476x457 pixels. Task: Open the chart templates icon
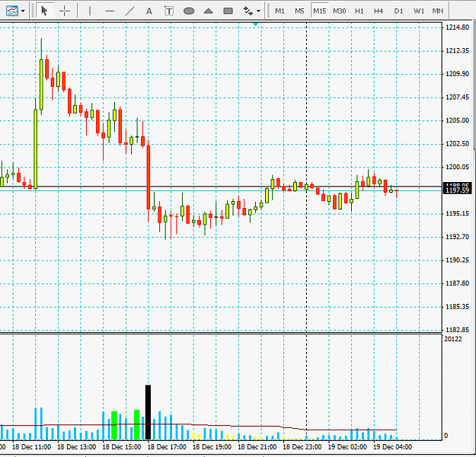(x=12, y=11)
